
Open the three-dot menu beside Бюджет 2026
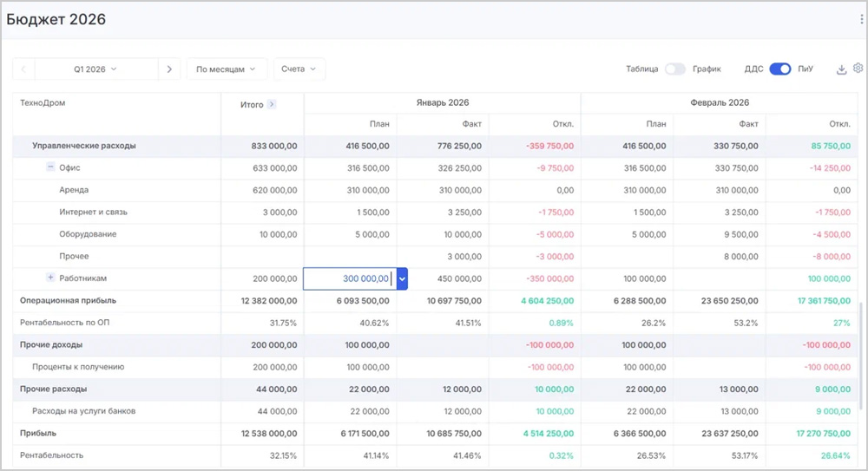tap(860, 19)
